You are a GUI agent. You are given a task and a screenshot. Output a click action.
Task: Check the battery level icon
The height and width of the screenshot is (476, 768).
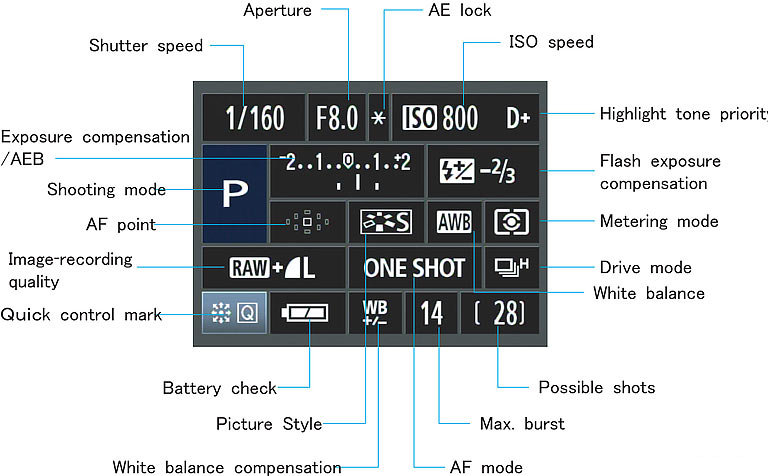coord(304,314)
